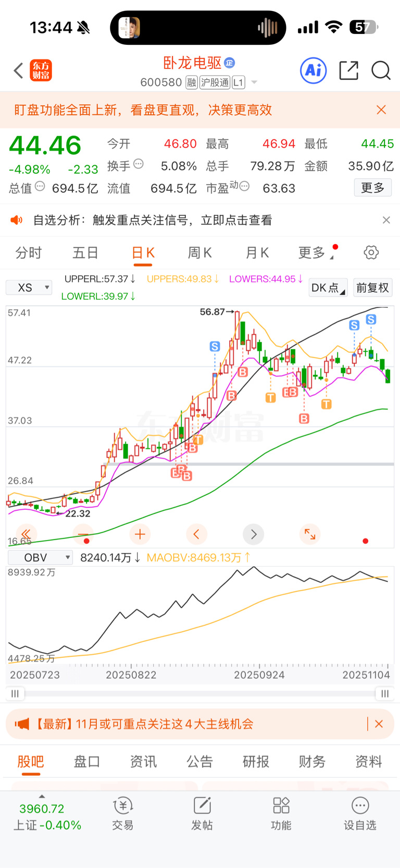Tap the double-left zoom arrows icon

[26, 534]
